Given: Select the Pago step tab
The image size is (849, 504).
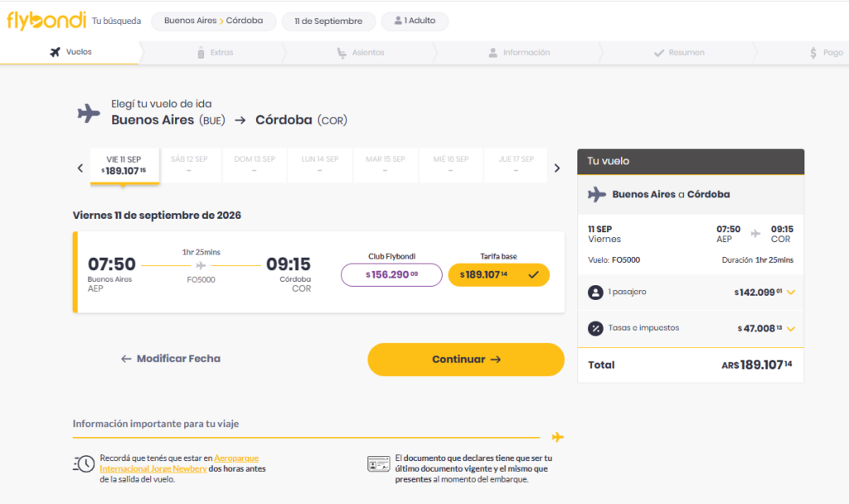Looking at the screenshot, I should (x=827, y=52).
